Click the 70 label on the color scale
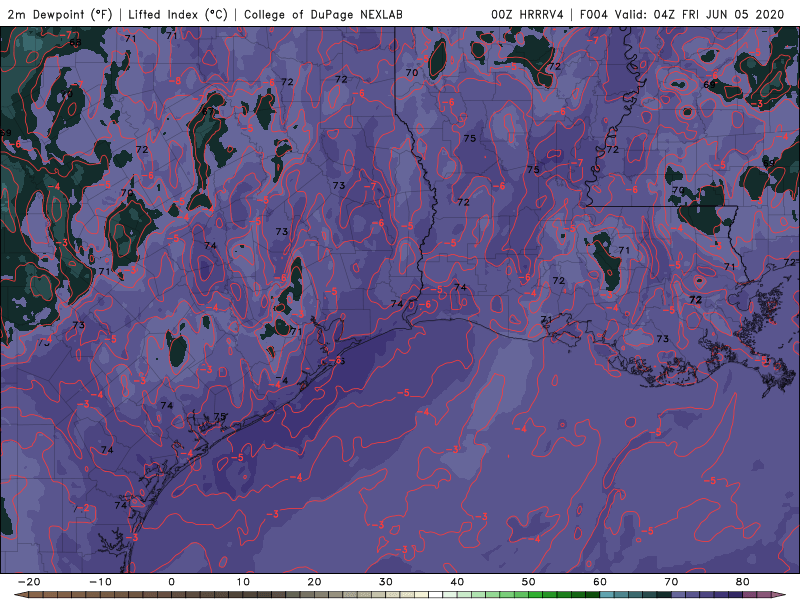 671,582
